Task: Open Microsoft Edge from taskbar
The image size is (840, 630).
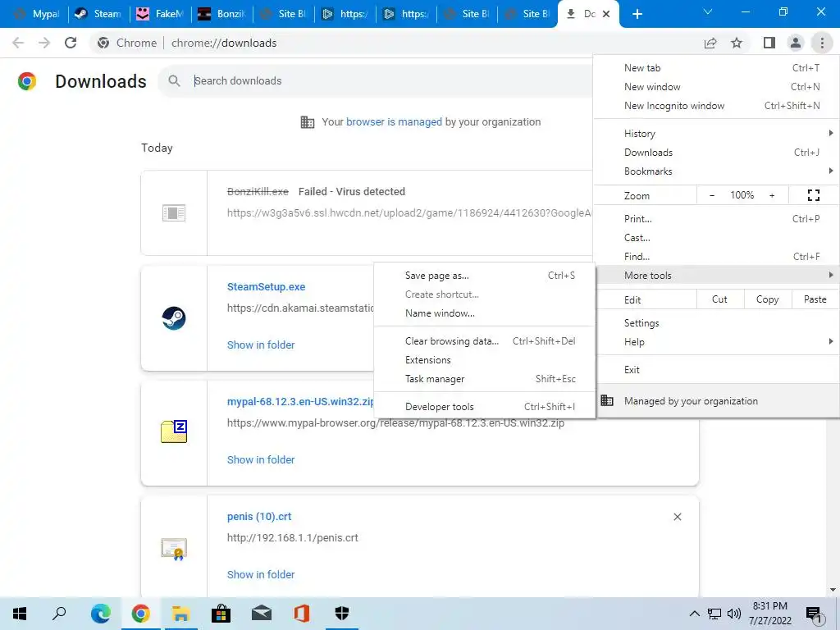Action: pyautogui.click(x=100, y=614)
